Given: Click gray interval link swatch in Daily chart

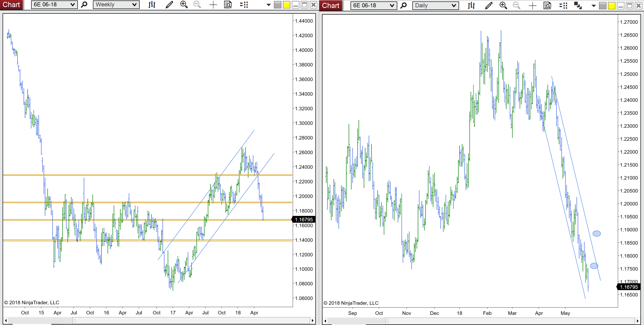Looking at the screenshot, I should pos(603,6).
